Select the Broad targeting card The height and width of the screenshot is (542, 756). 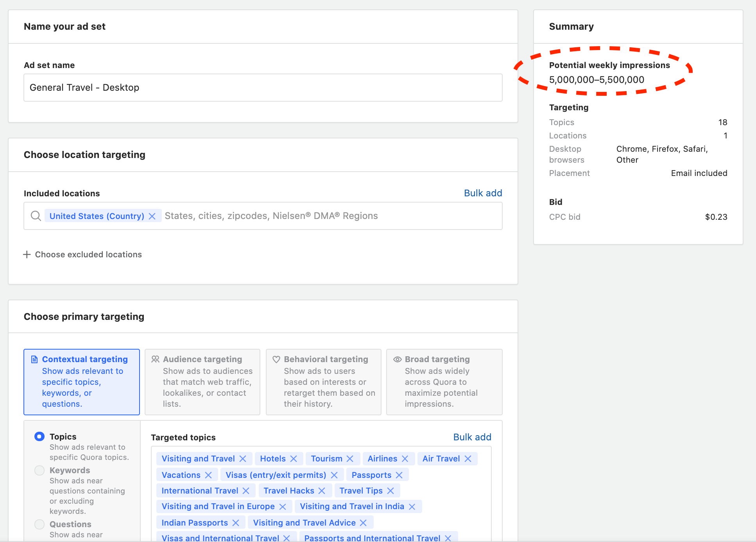click(444, 382)
